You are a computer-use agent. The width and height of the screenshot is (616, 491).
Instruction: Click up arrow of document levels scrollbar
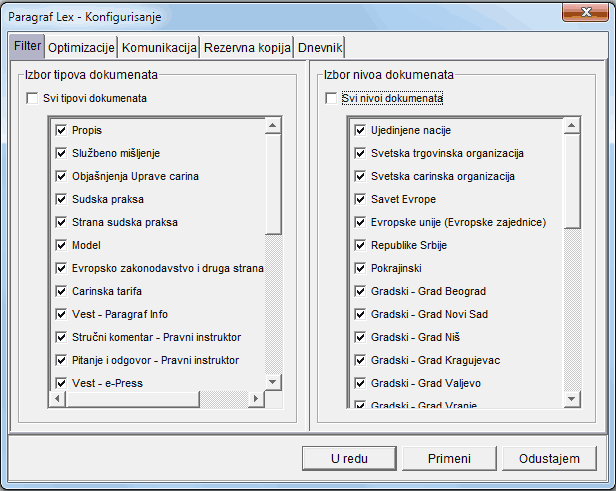pos(572,125)
